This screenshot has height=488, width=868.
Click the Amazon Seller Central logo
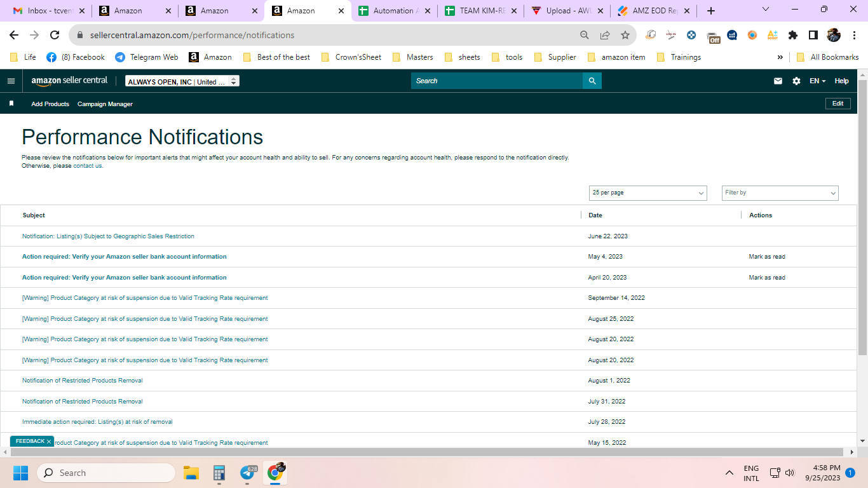pyautogui.click(x=69, y=81)
